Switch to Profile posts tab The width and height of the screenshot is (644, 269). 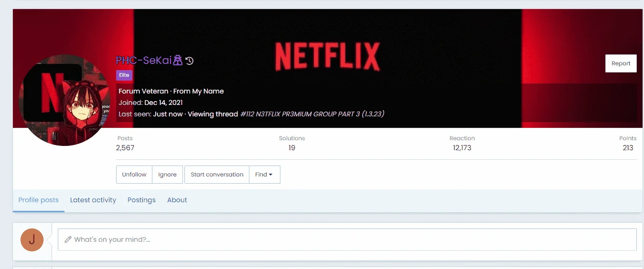(x=39, y=200)
